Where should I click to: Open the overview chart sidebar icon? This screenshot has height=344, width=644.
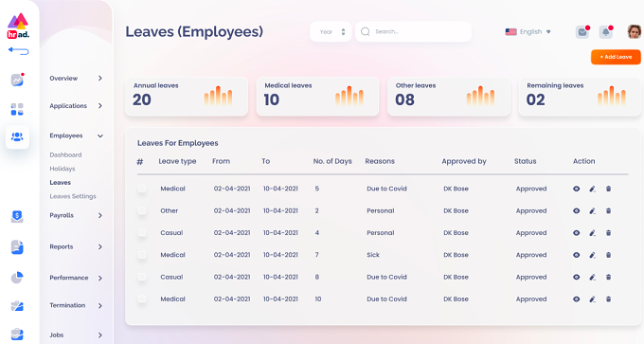(17, 80)
